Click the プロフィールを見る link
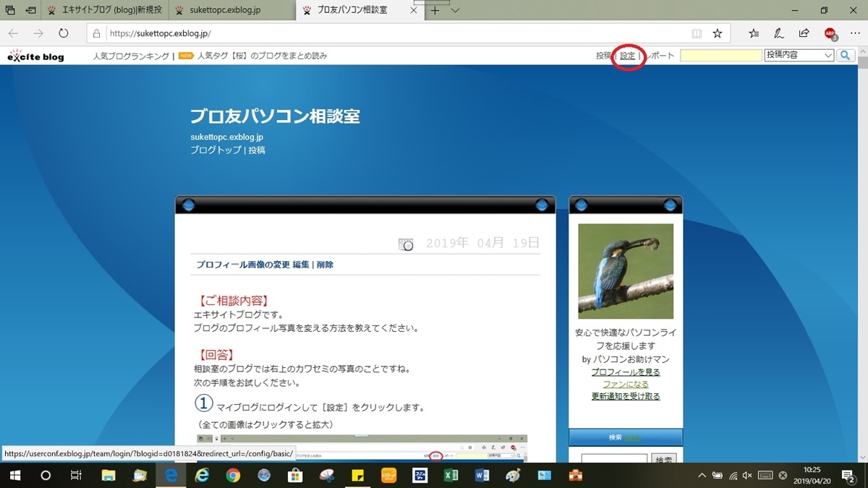 (x=626, y=372)
